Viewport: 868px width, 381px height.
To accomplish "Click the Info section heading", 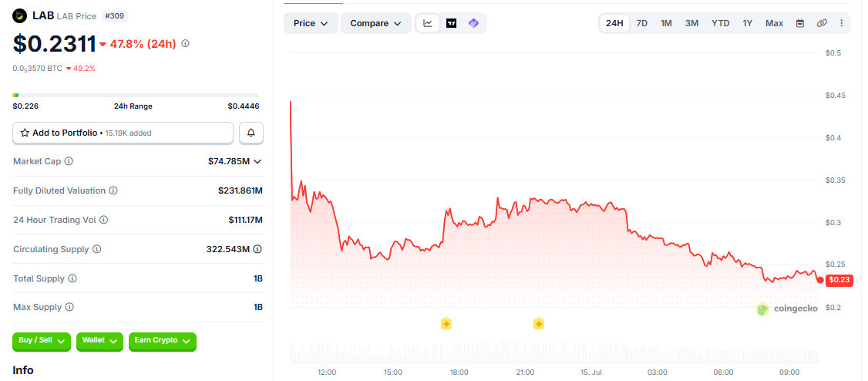I will click(22, 370).
